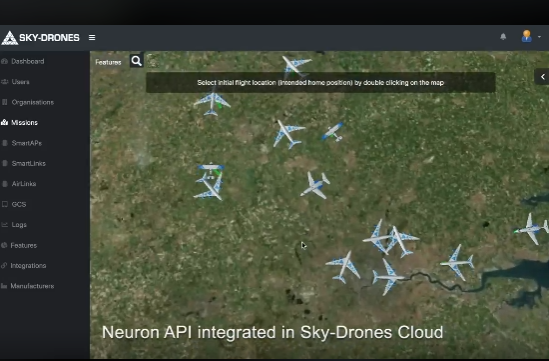The height and width of the screenshot is (361, 549).
Task: Click the AirLinks sidebar icon
Action: (5, 183)
